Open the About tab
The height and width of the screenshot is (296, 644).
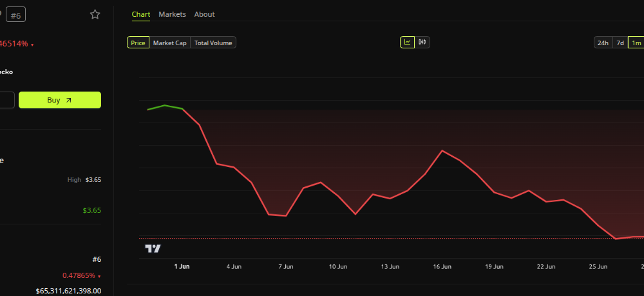point(205,14)
